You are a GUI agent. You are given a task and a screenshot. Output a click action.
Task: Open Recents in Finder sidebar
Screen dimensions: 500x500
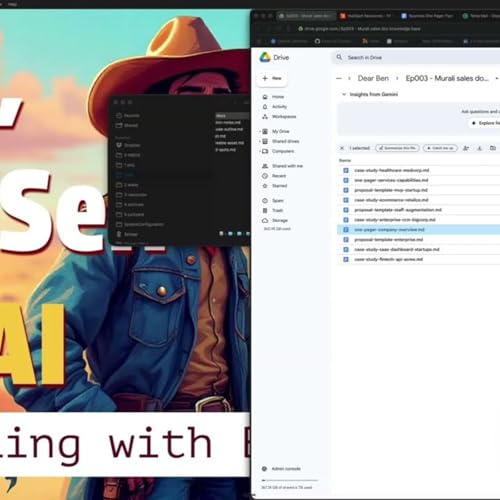(128, 116)
